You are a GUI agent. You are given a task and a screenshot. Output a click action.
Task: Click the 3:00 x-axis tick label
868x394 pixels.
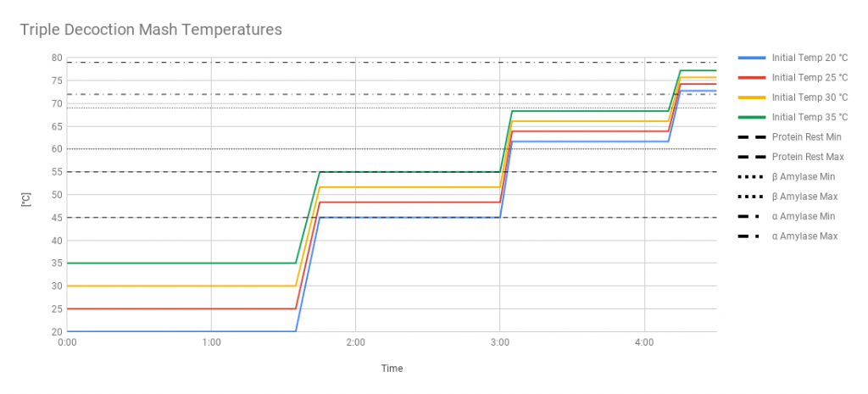pos(500,343)
